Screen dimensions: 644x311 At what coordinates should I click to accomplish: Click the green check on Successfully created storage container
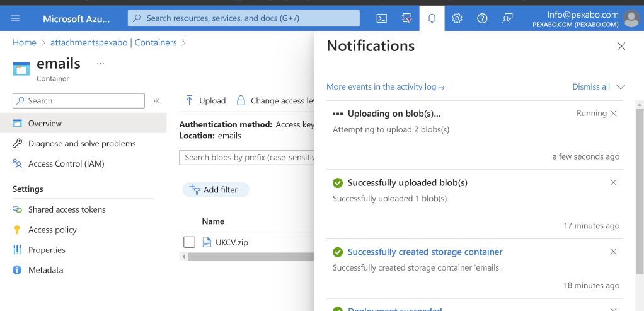[x=338, y=252]
